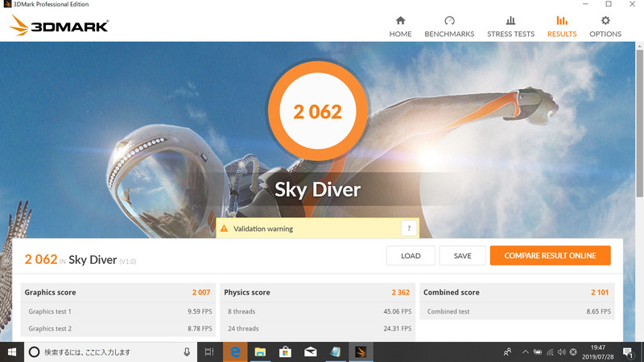
Task: Click the 24.31 FPS value
Action: pos(397,328)
